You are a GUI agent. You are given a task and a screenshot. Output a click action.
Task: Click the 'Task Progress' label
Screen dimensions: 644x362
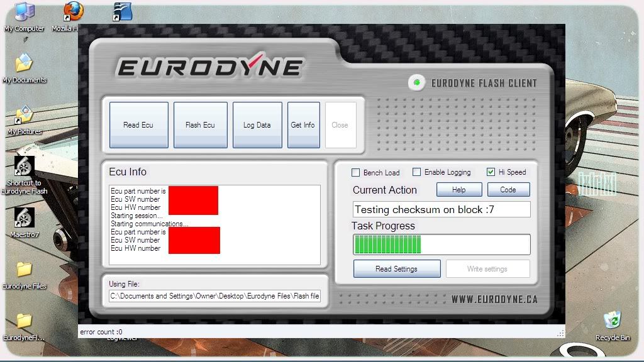pyautogui.click(x=383, y=226)
